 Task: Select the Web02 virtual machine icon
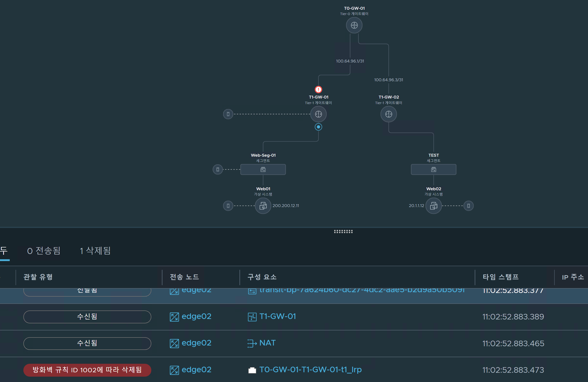[x=433, y=206]
